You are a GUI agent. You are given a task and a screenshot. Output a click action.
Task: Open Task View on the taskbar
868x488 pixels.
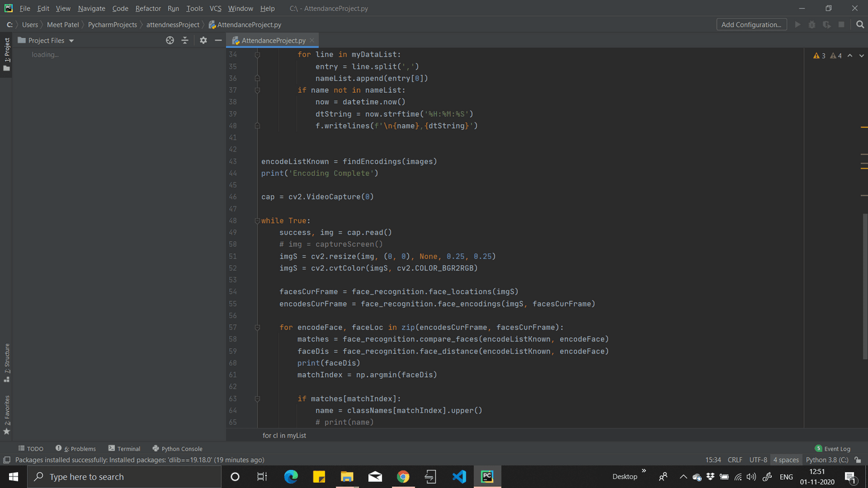[x=262, y=477]
